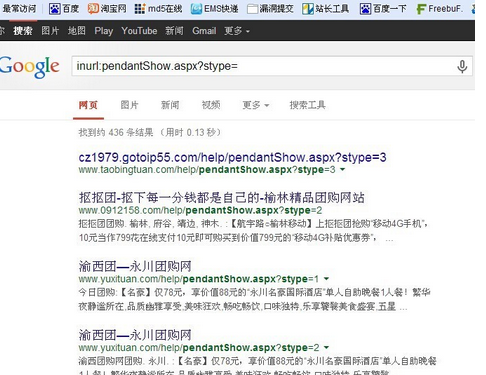Select the 网页 results tab
Viewport: 486px width, 375px height.
[88, 105]
